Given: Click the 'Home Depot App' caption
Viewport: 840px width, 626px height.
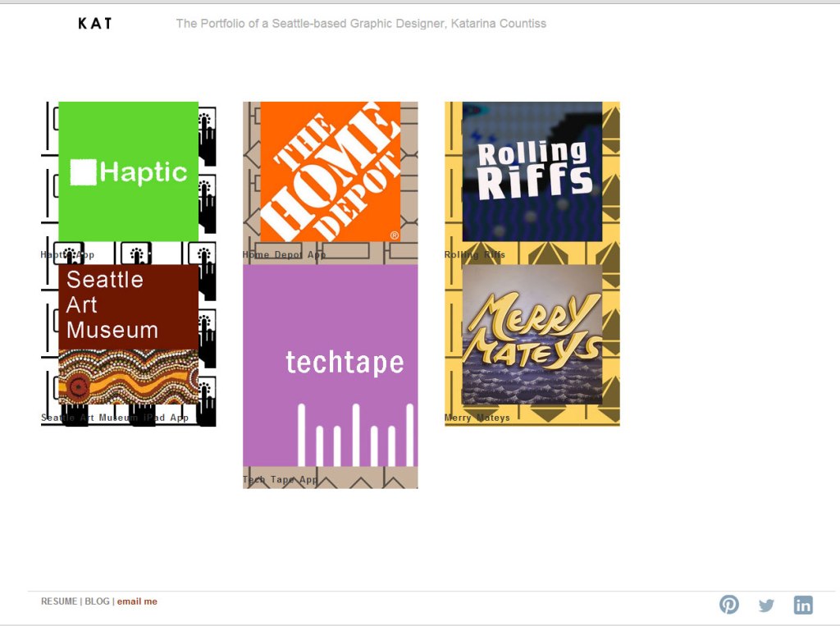Looking at the screenshot, I should (x=284, y=255).
